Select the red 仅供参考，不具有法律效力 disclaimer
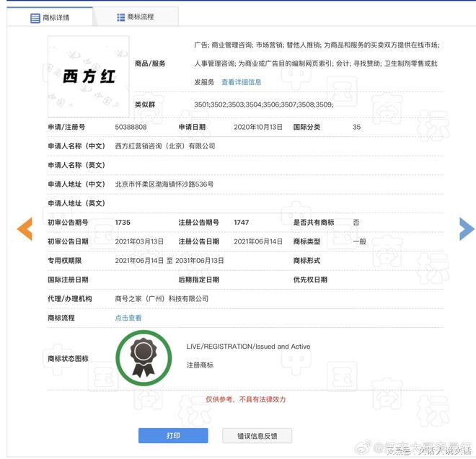 246,399
